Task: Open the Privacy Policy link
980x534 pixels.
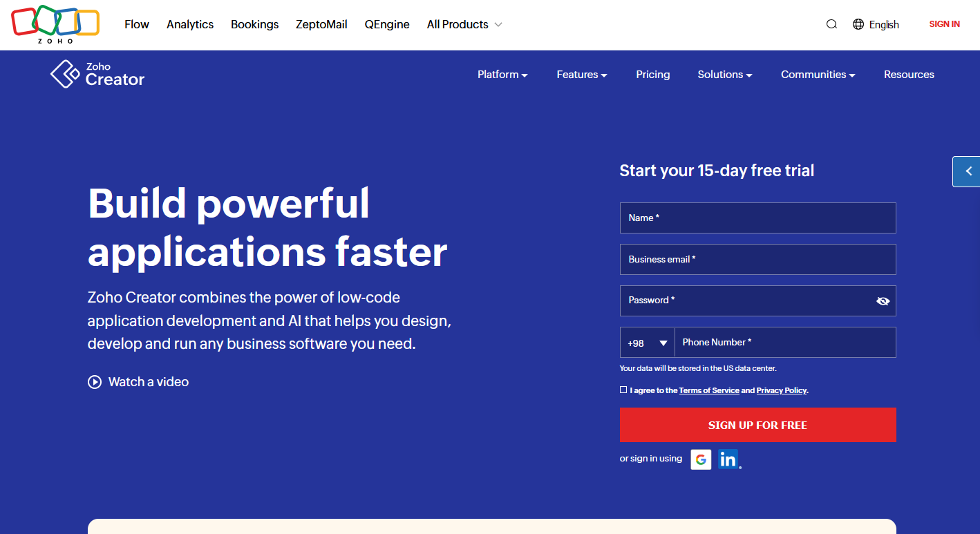Action: [781, 390]
